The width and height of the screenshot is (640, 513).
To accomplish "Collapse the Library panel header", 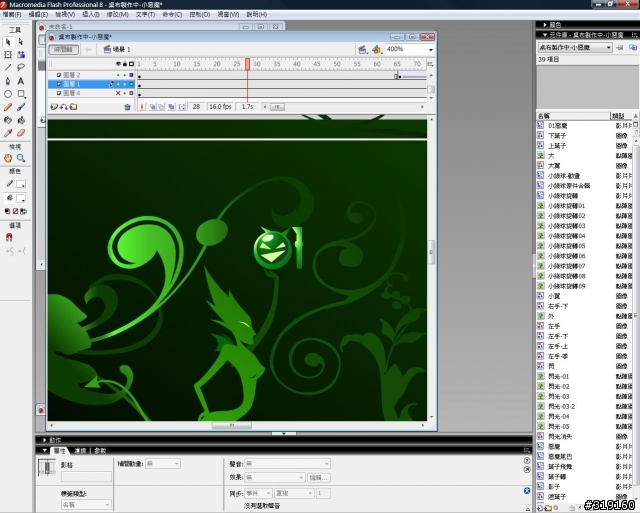I will coord(545,35).
